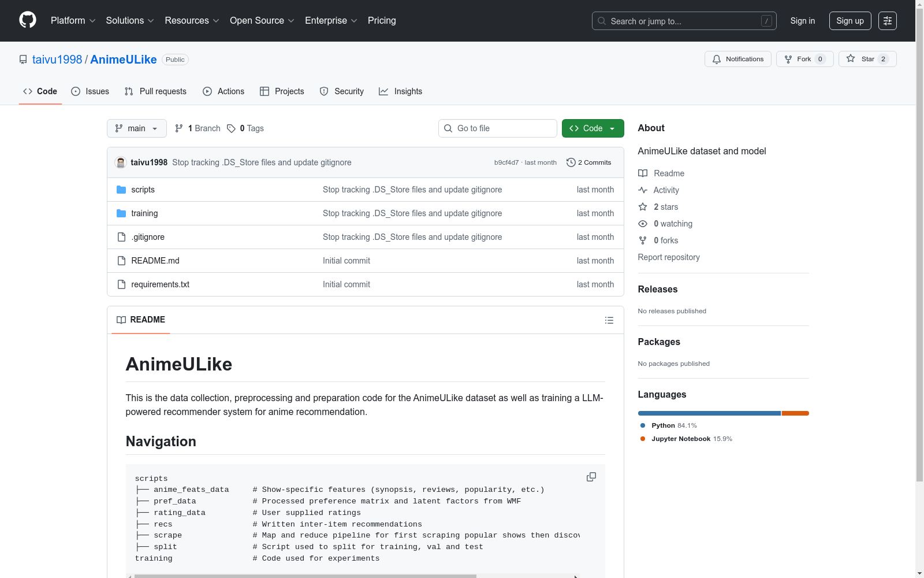The image size is (924, 578).
Task: Expand the Solutions menu
Action: coord(130,21)
